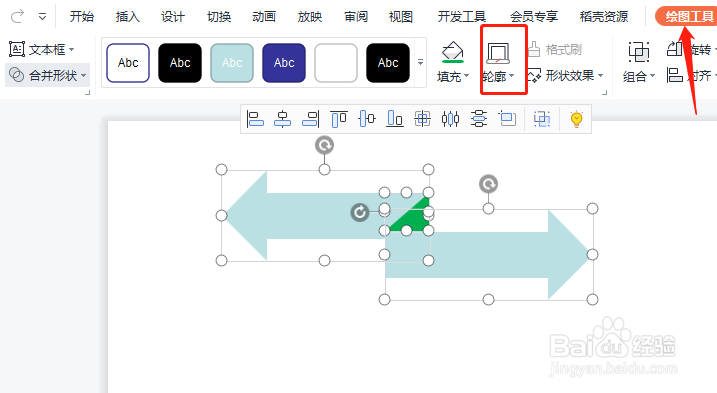Select the 绘图工具 tab
The height and width of the screenshot is (393, 717).
click(687, 17)
